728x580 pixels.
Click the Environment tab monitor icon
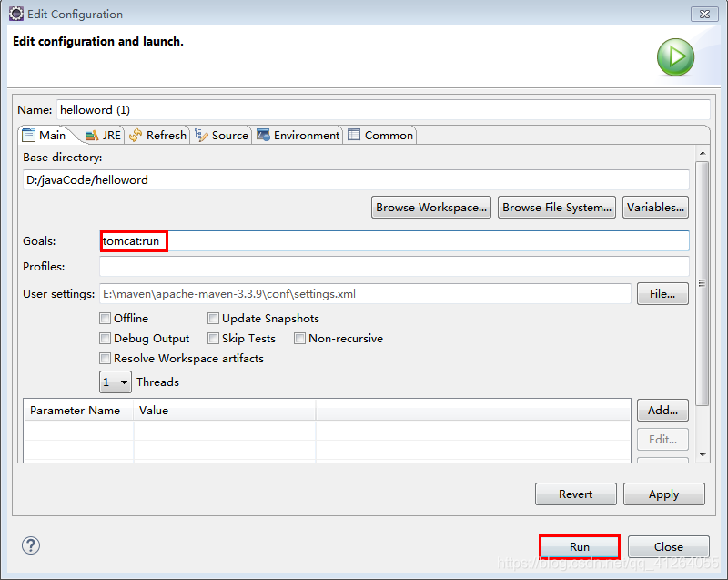click(263, 135)
